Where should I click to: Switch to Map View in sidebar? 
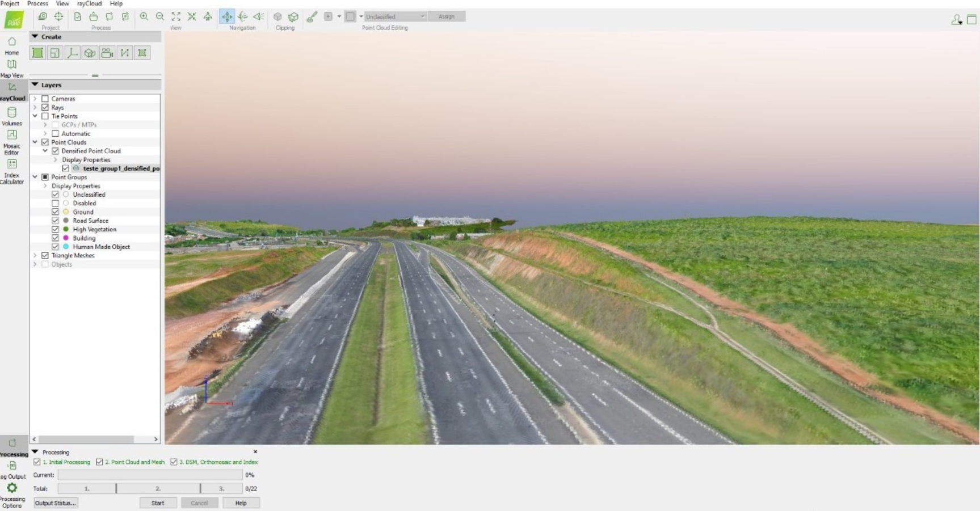[11, 68]
